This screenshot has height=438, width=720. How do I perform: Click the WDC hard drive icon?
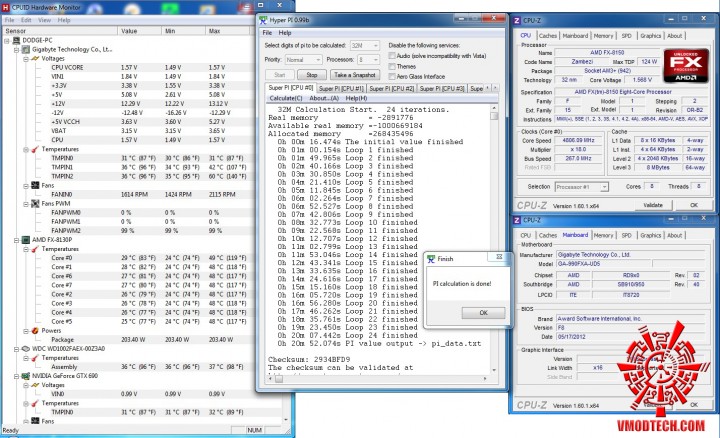[x=26, y=348]
